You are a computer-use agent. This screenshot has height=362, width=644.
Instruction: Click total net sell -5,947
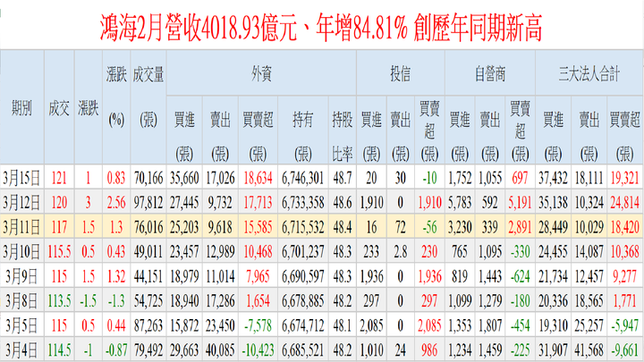(624, 326)
